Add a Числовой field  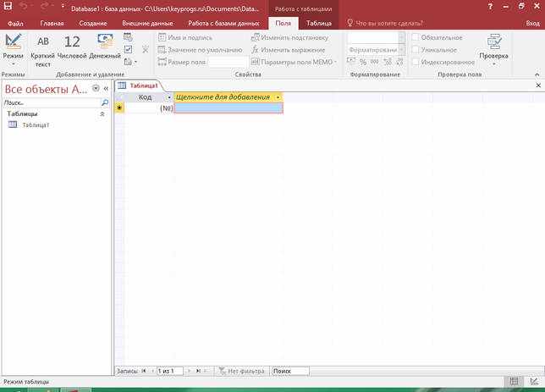[x=72, y=47]
